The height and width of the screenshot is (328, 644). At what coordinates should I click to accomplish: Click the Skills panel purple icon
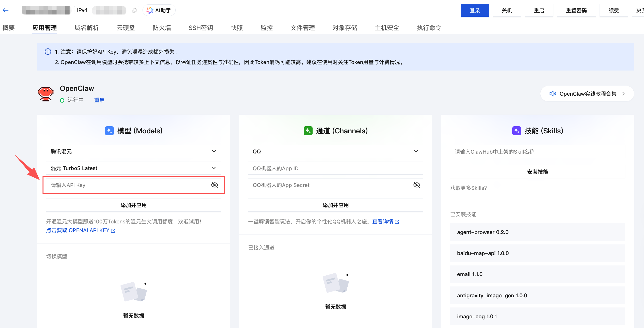coord(516,130)
